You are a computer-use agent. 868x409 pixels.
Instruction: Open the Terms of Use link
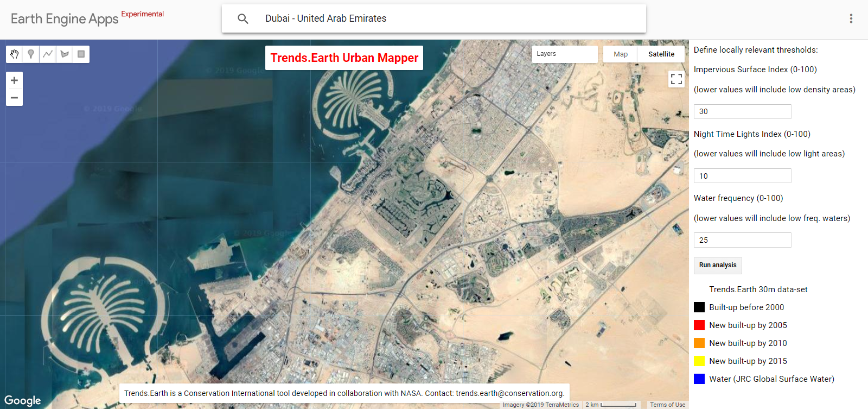668,405
